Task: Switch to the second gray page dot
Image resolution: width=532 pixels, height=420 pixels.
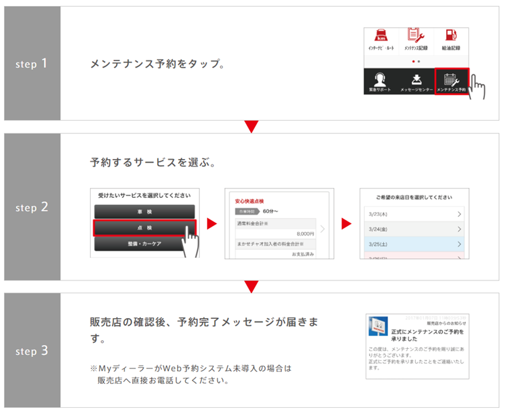Action: point(419,61)
